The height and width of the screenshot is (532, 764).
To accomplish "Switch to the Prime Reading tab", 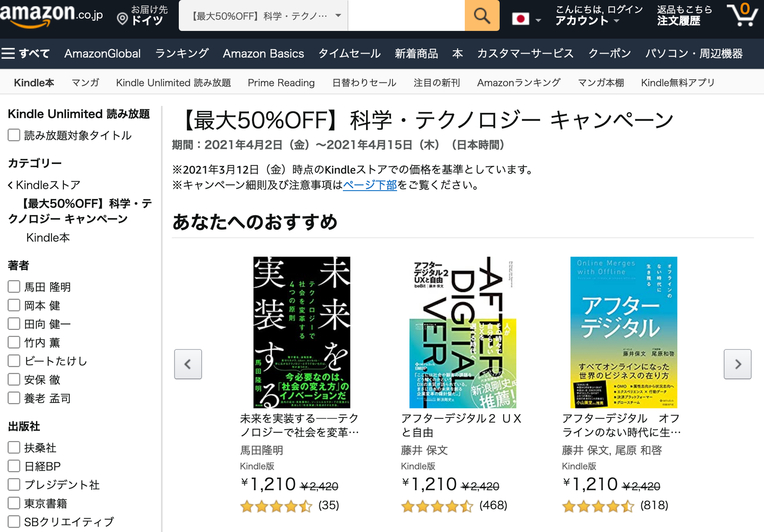I will (x=281, y=83).
